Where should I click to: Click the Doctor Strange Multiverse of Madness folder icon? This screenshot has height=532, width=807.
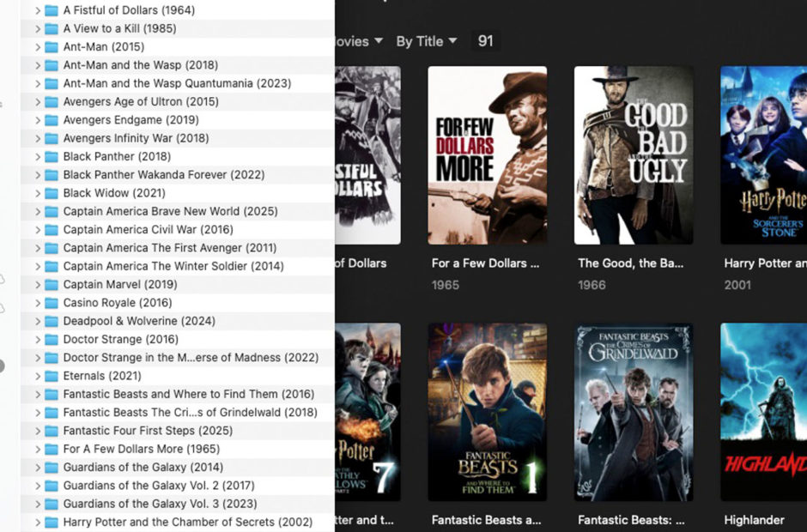point(52,358)
